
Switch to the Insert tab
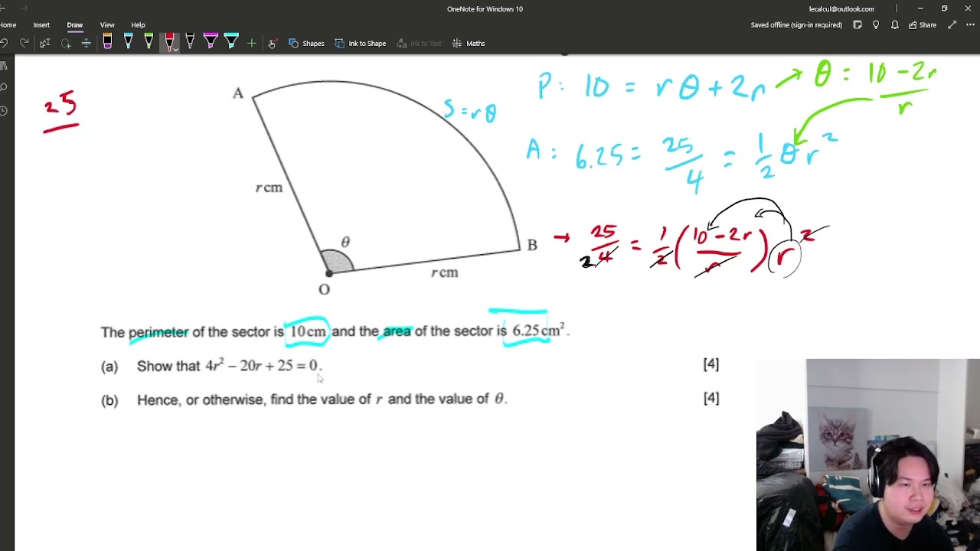41,25
